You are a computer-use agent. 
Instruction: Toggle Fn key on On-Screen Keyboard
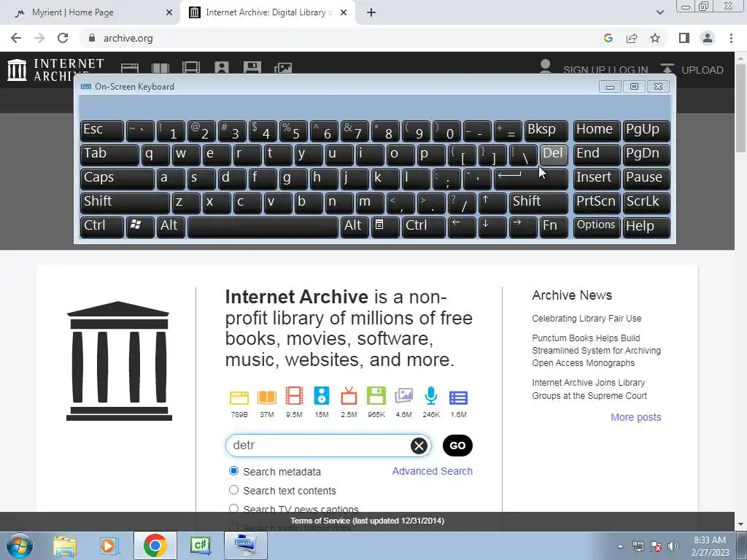pyautogui.click(x=554, y=227)
